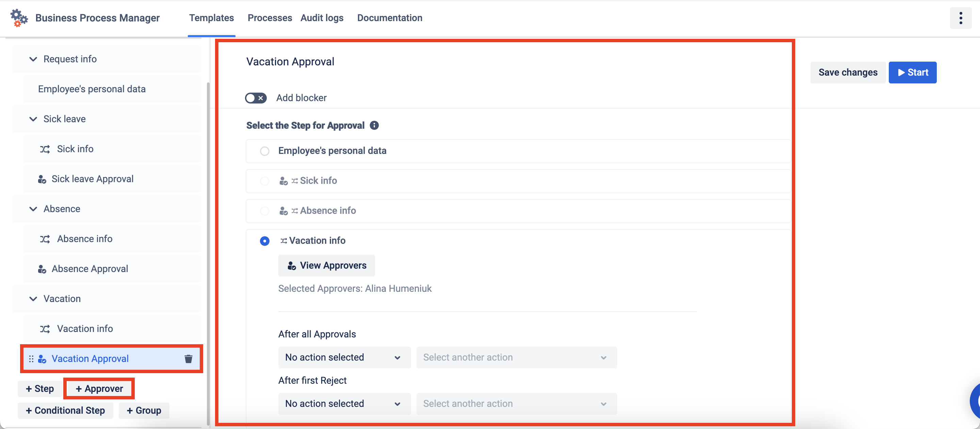Image resolution: width=980 pixels, height=429 pixels.
Task: Switch to the Processes tab
Action: coord(269,18)
